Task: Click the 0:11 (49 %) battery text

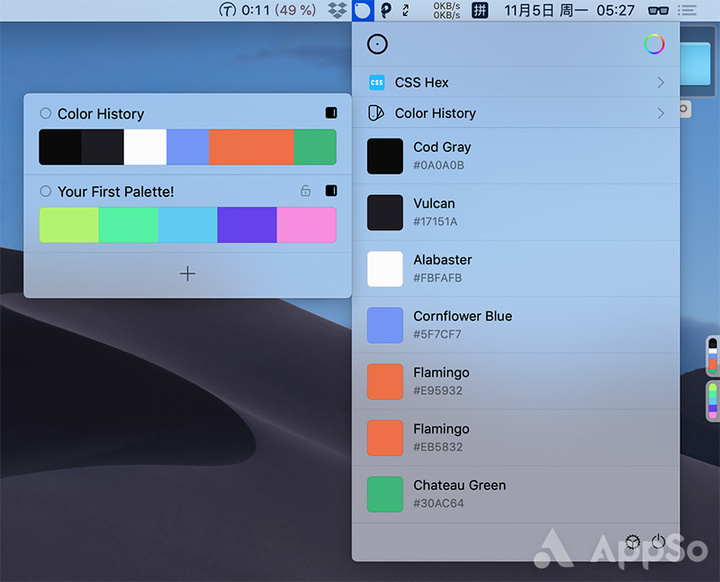Action: (x=279, y=10)
